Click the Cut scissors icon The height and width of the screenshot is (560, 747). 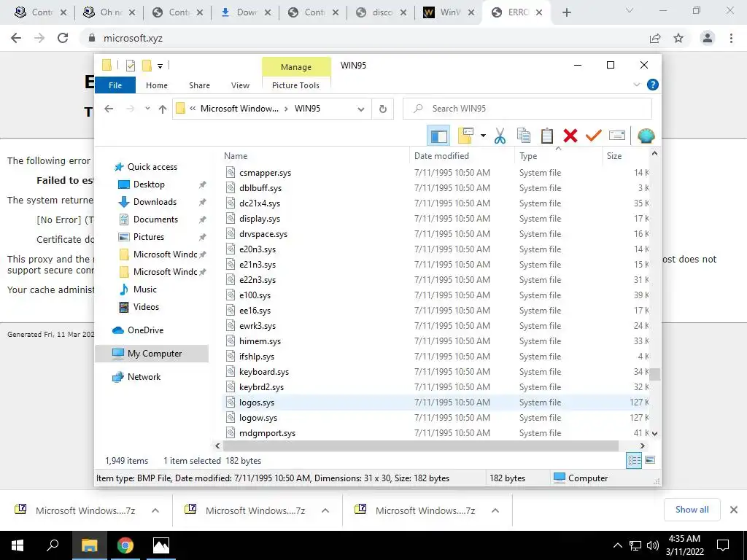point(500,136)
